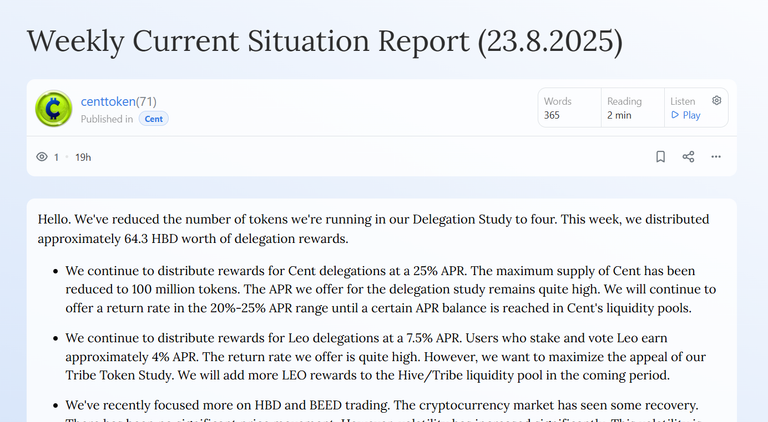
Task: Click the view count number 1
Action: 56,157
